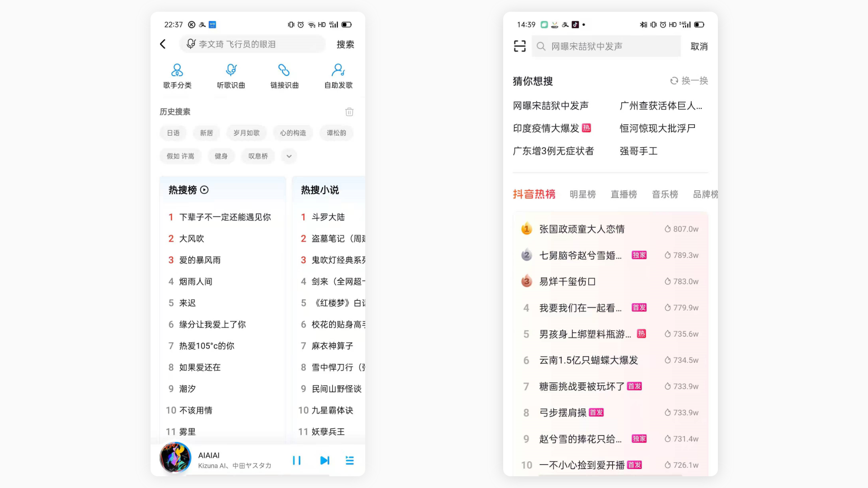This screenshot has width=868, height=488.
Task: Click 取消 to cancel search
Action: click(x=699, y=47)
